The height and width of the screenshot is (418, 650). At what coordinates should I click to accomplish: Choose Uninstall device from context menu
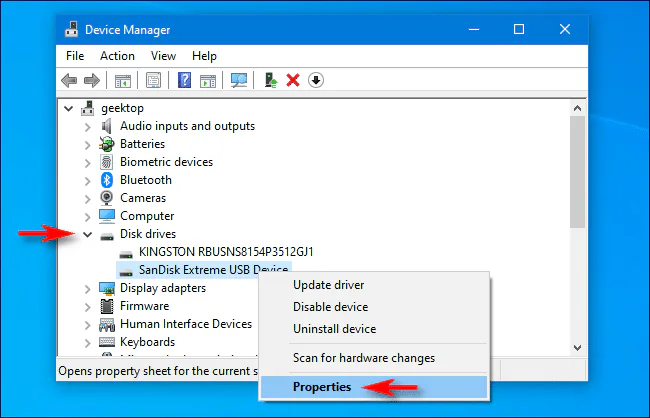pos(374,329)
